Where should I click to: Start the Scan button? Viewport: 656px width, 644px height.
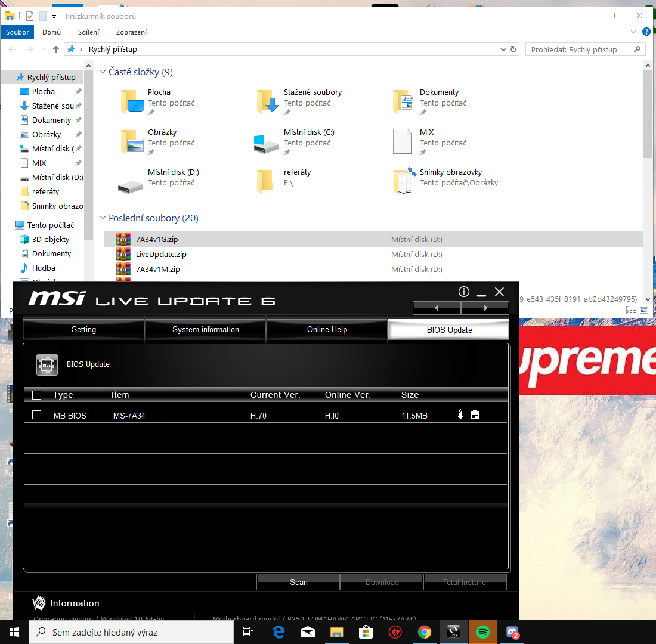point(298,582)
